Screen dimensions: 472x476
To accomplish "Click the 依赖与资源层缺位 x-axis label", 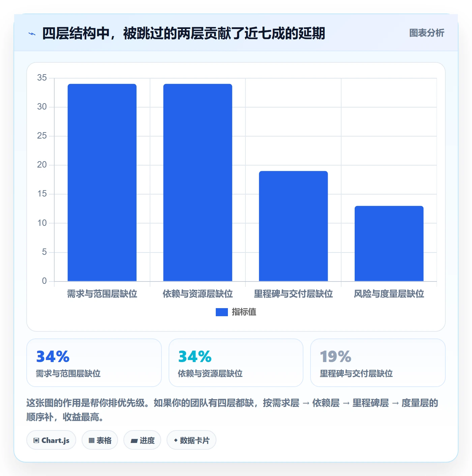I will click(x=198, y=294).
